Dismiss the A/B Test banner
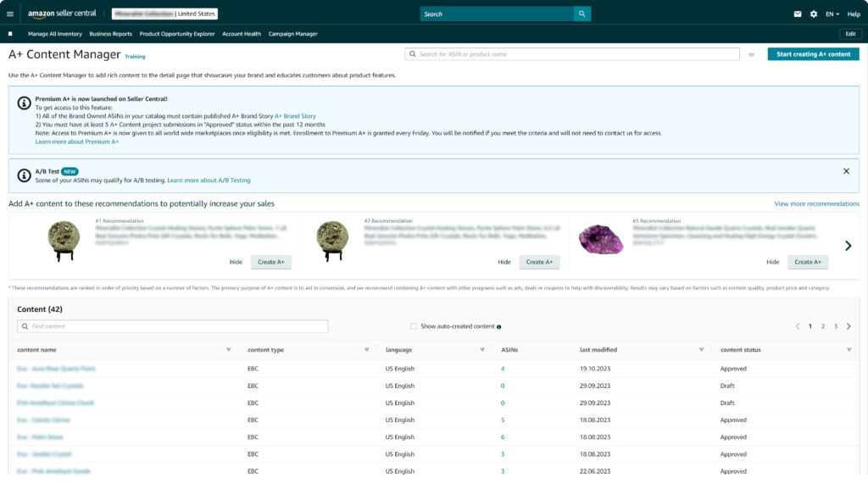This screenshot has width=868, height=500. pos(846,171)
